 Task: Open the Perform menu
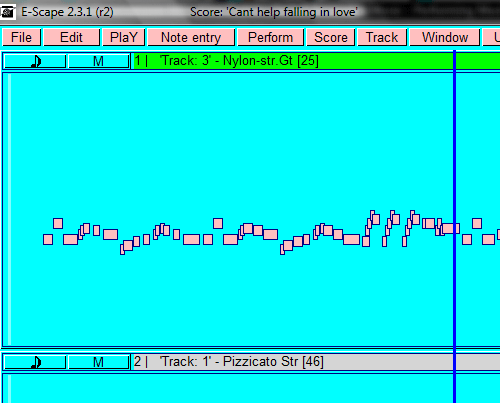pos(270,37)
